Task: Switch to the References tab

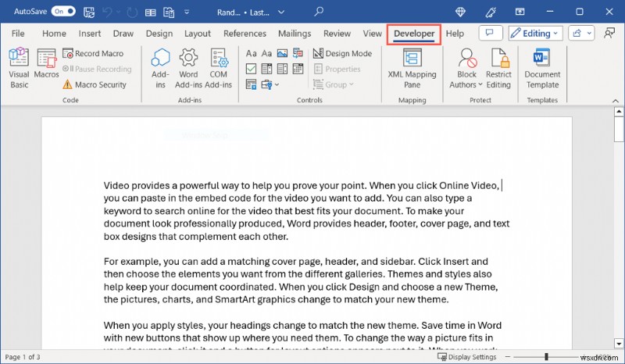Action: 245,34
